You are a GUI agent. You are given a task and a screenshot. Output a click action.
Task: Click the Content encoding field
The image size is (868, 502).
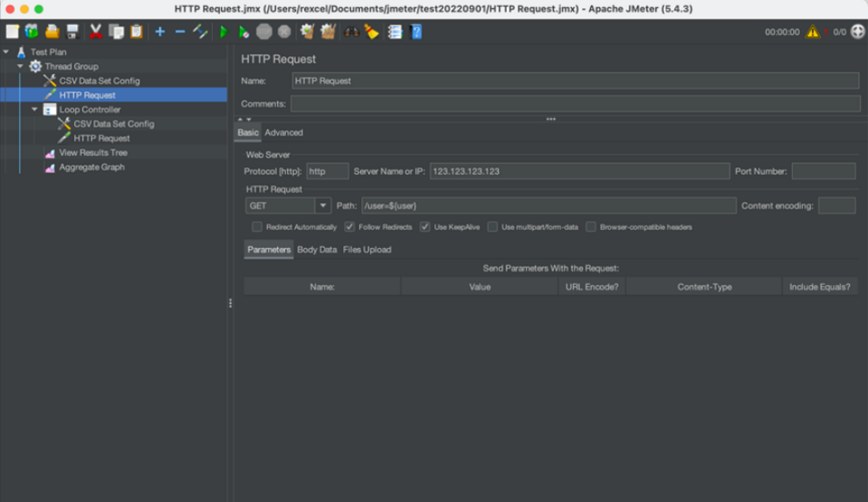[x=837, y=205]
